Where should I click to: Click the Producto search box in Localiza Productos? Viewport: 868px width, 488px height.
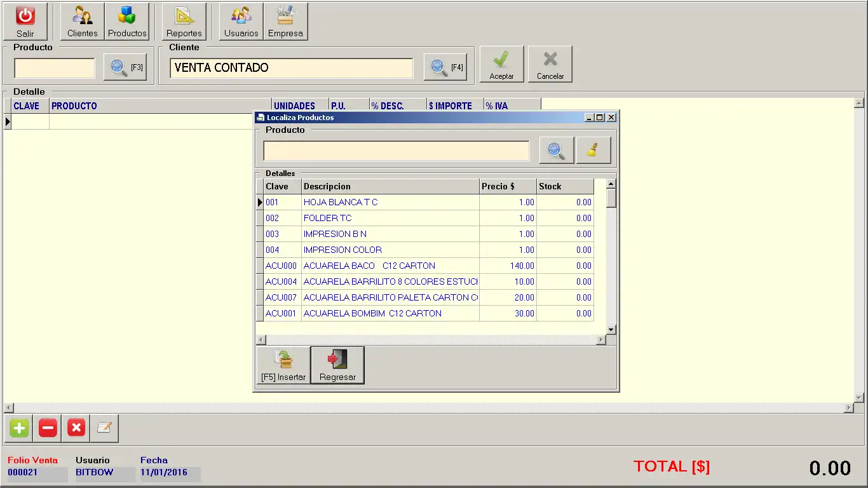pos(397,151)
